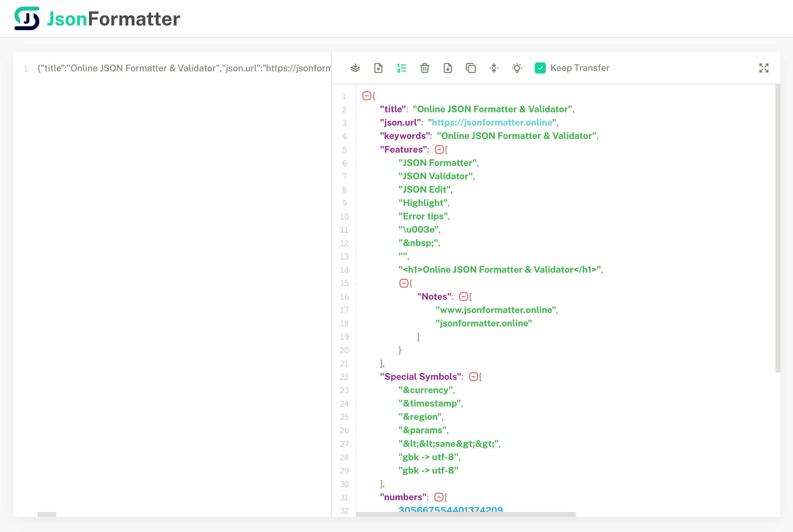
Task: Click the "\u003e" value
Action: point(419,230)
